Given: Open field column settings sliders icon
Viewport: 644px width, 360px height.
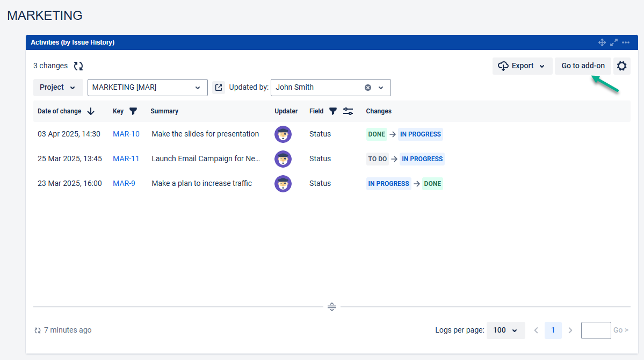Looking at the screenshot, I should pyautogui.click(x=348, y=111).
